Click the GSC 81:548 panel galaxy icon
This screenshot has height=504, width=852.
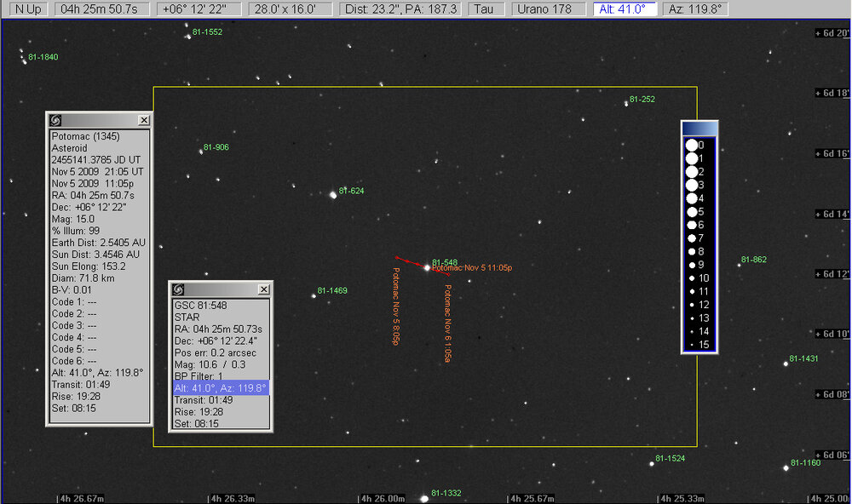pyautogui.click(x=177, y=289)
